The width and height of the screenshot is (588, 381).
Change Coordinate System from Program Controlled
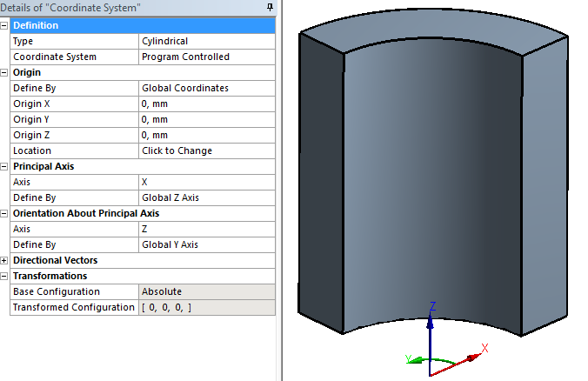coord(207,57)
